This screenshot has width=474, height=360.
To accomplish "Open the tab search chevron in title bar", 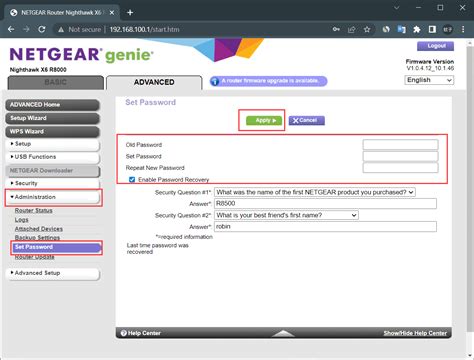I will click(x=396, y=8).
